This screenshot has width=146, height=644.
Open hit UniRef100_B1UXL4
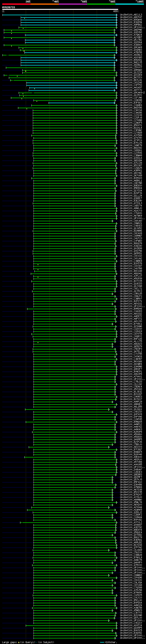click(x=131, y=128)
